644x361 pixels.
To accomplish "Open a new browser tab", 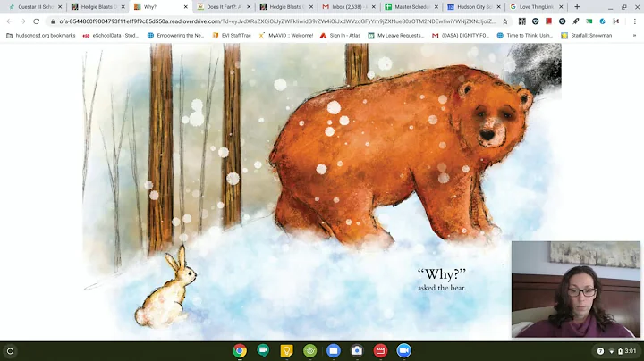I will tap(577, 6).
